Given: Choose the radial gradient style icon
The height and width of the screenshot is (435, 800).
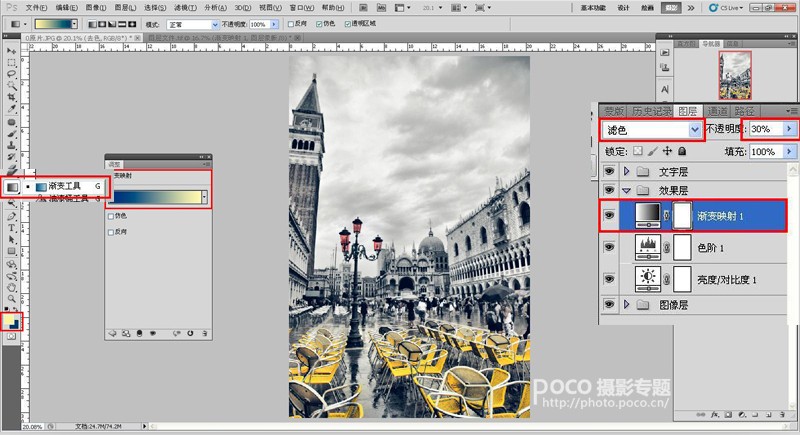Looking at the screenshot, I should (x=102, y=24).
